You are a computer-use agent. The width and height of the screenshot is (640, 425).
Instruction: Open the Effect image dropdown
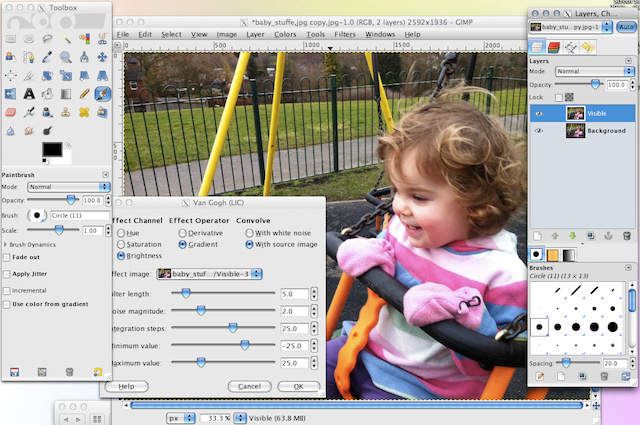[x=216, y=273]
